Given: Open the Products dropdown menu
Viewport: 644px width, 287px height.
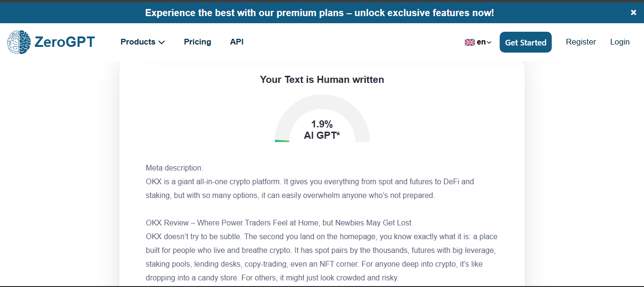Looking at the screenshot, I should 138,42.
